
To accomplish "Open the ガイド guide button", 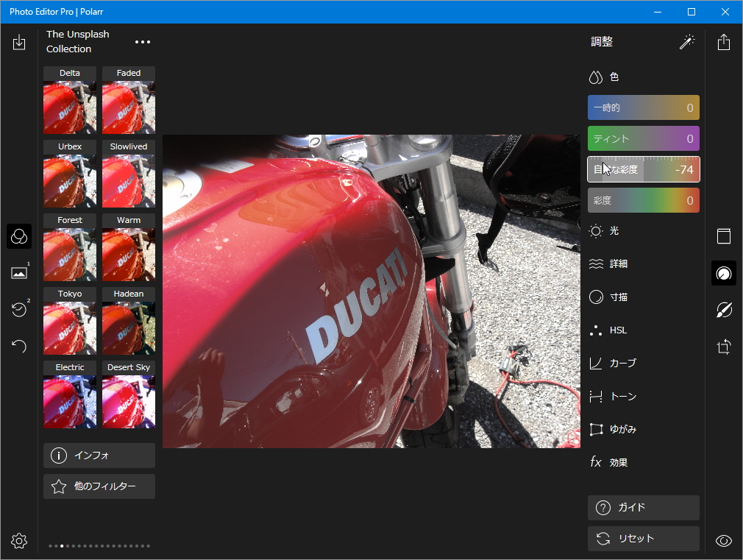I will click(x=644, y=508).
